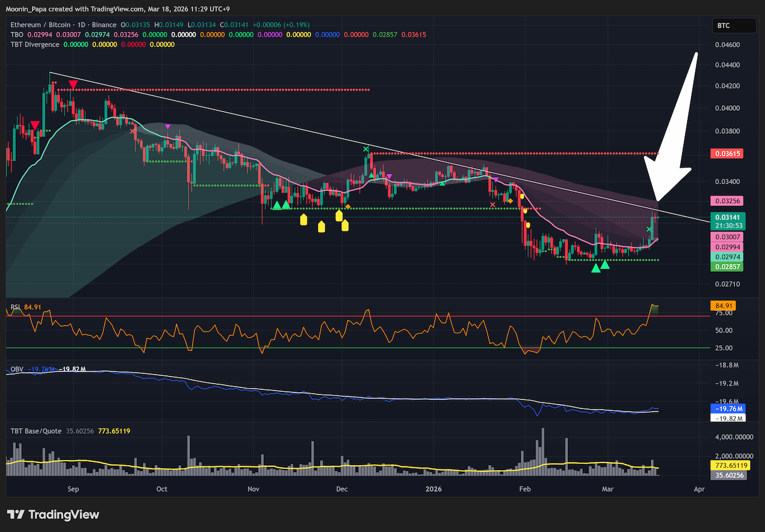Image resolution: width=765 pixels, height=532 pixels.
Task: Select the -18.8 M OBV axis label
Action: click(726, 366)
